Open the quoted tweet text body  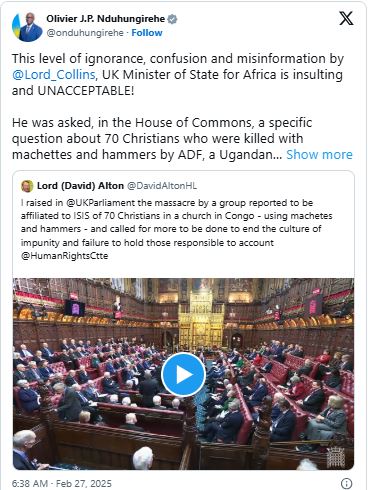(x=177, y=229)
